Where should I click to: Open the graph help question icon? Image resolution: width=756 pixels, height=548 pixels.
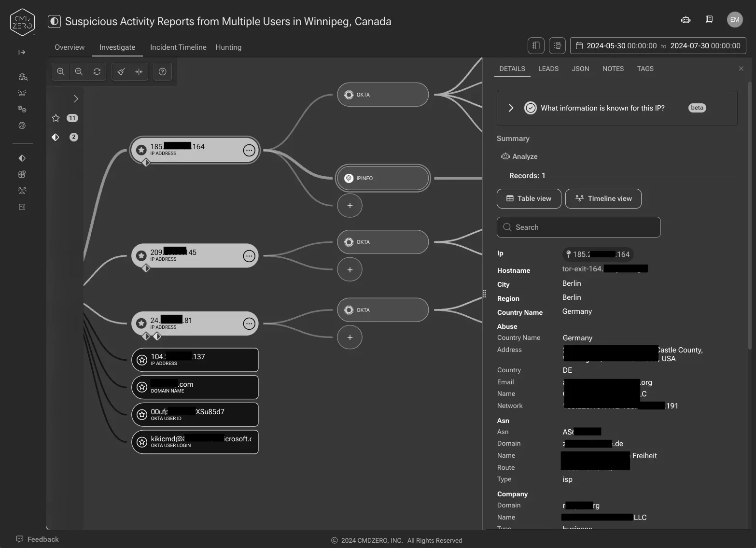coord(163,72)
